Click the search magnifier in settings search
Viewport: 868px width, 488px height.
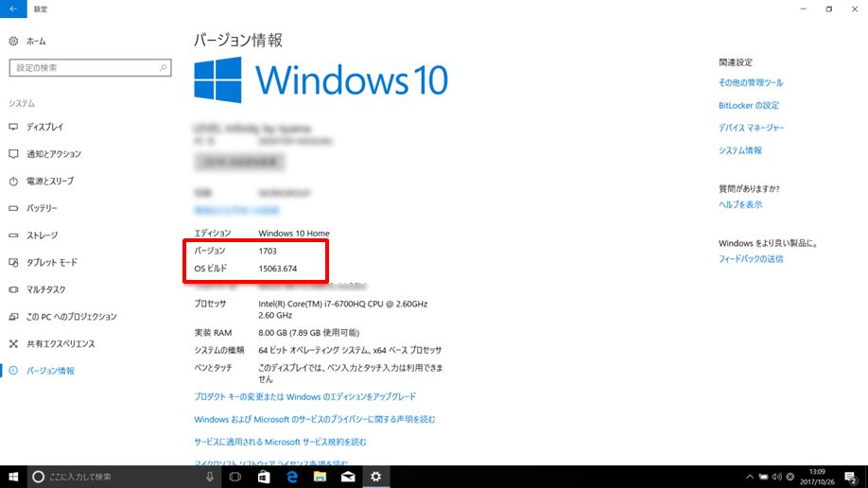[164, 67]
